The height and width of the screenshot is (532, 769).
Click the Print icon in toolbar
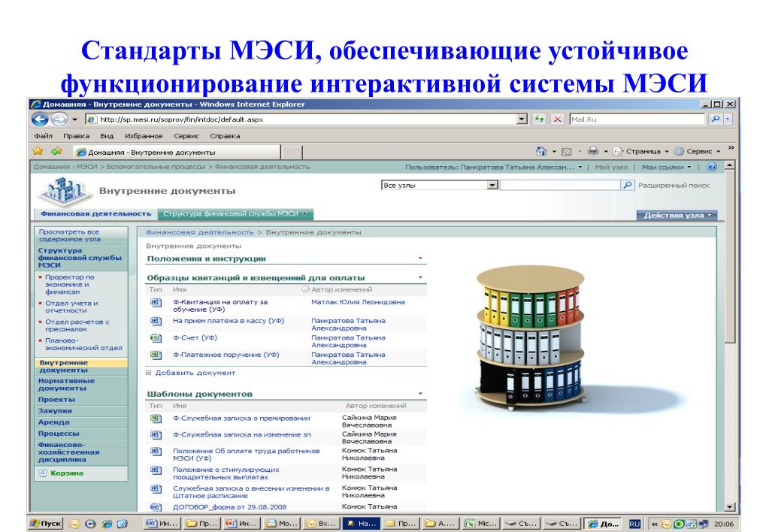(593, 151)
